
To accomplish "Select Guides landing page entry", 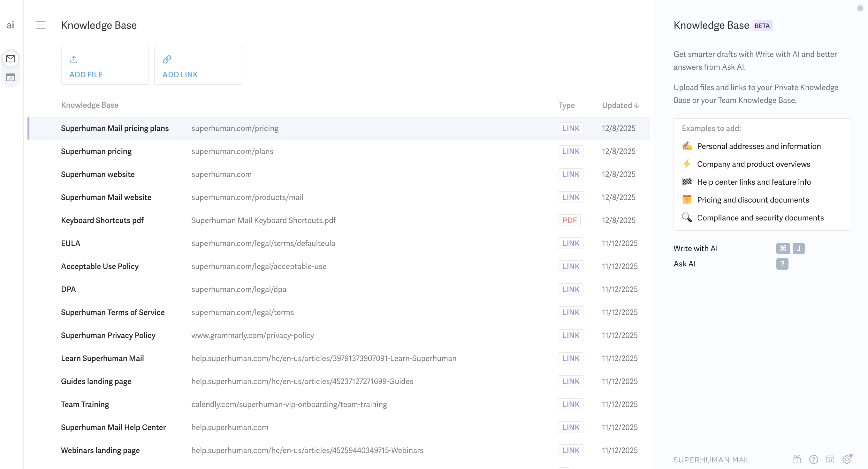I will [338, 381].
